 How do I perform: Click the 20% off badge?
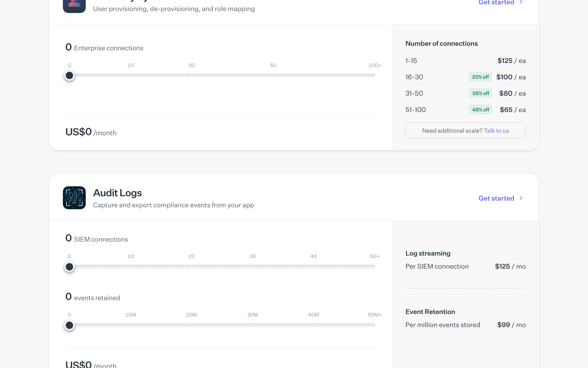coord(480,77)
